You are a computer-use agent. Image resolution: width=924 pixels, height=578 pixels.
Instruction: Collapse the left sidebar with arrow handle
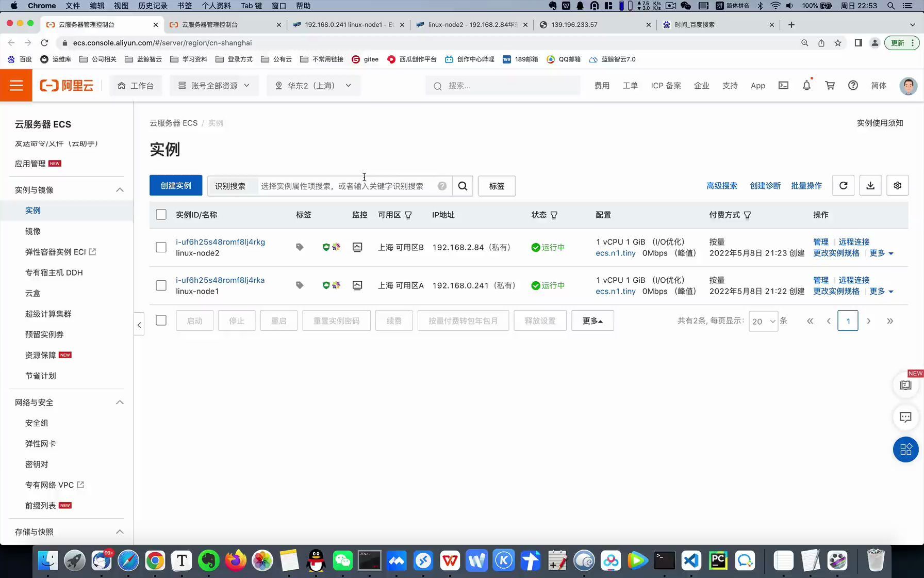click(139, 325)
